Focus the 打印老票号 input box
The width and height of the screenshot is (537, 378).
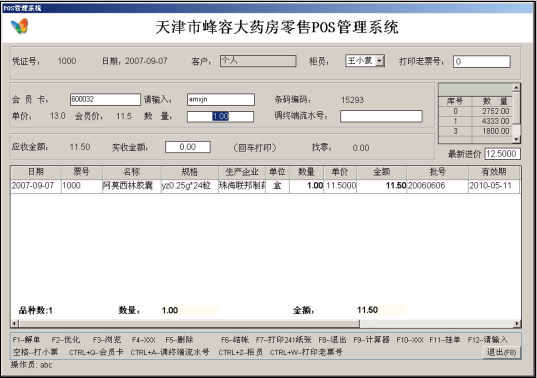(482, 62)
